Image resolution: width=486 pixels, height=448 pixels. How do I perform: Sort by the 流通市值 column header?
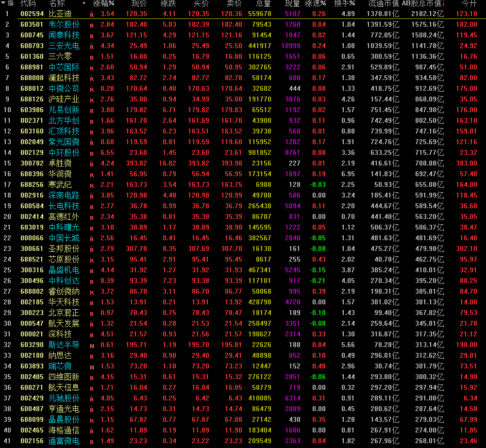[384, 3]
